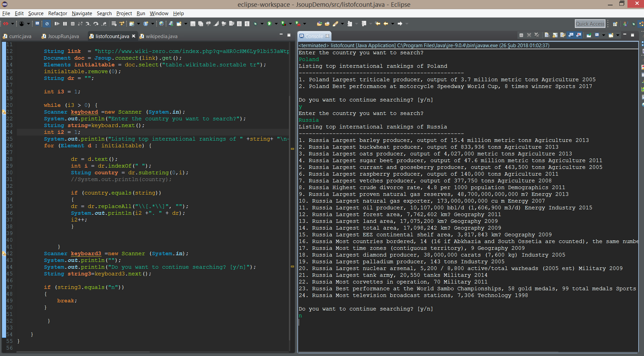Click the Step Return icon
644x356 pixels.
coord(104,24)
